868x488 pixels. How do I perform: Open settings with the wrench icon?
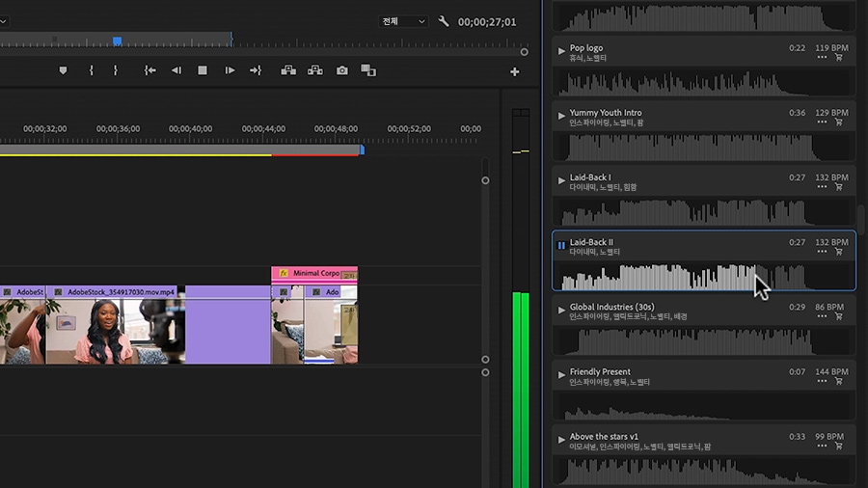tap(444, 21)
